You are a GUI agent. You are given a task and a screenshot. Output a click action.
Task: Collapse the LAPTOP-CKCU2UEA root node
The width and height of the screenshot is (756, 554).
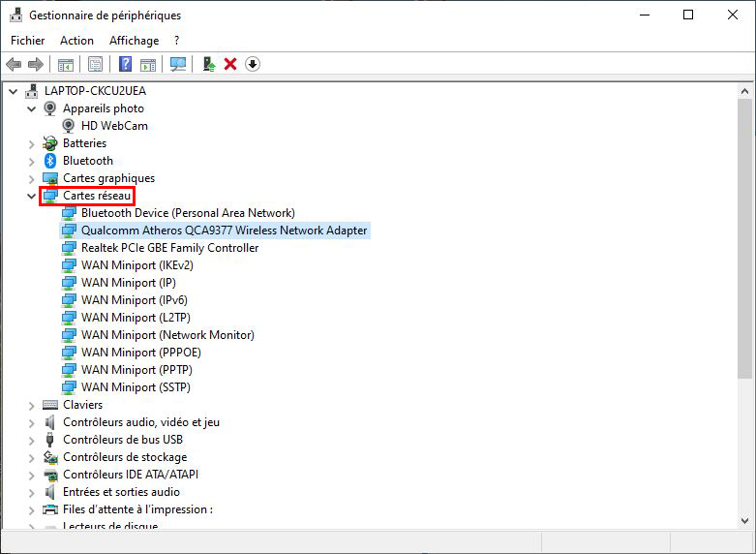[14, 91]
